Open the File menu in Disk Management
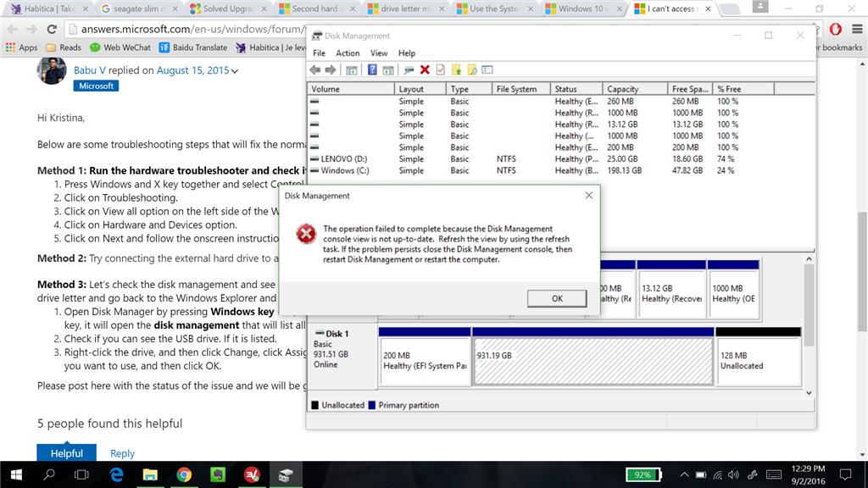868x488 pixels. (x=319, y=53)
